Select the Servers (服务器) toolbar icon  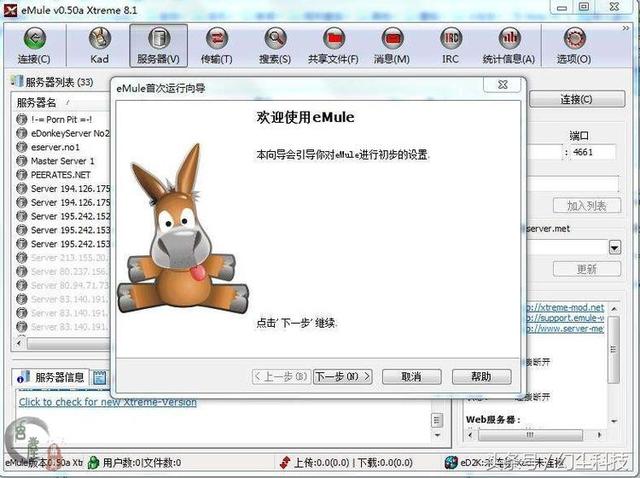(158, 45)
